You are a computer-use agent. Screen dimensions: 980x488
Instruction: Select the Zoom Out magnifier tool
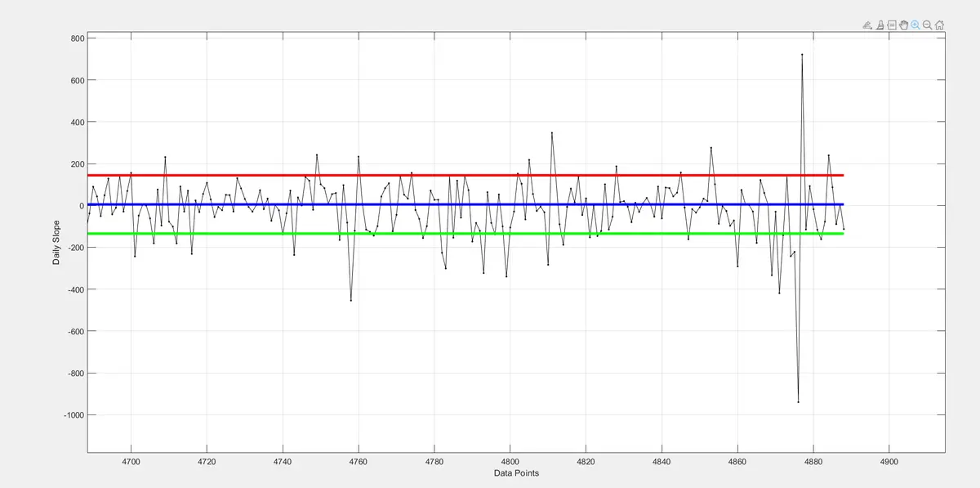[x=928, y=25]
